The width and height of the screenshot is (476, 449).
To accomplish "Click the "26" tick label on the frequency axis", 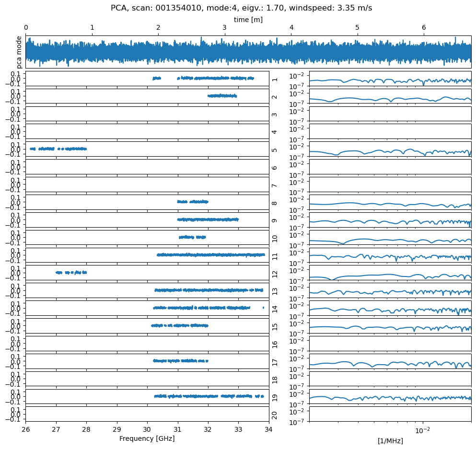I will [26, 429].
